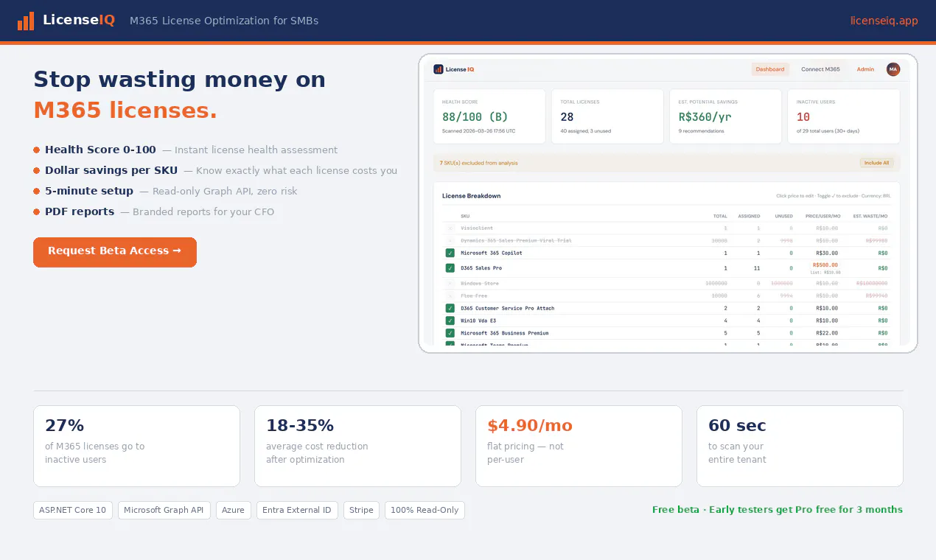Open the Admin tab
The width and height of the screenshot is (936, 560).
click(865, 69)
